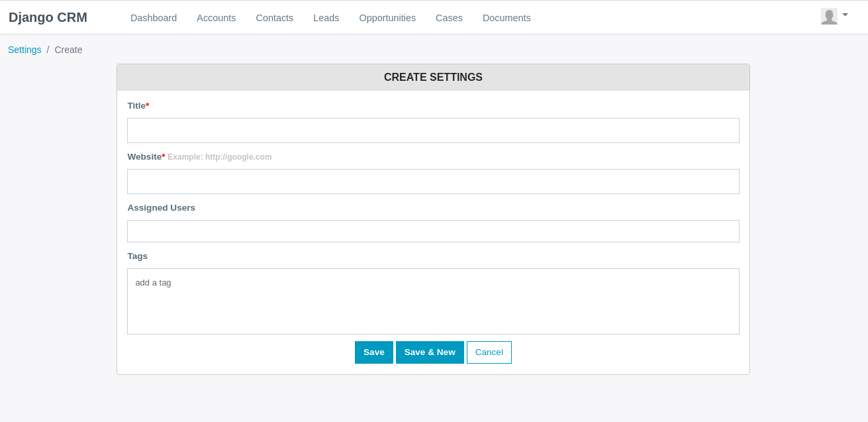Screen dimensions: 868x422
Task: Click the 'Example: http://google.com' hint
Action: point(220,157)
